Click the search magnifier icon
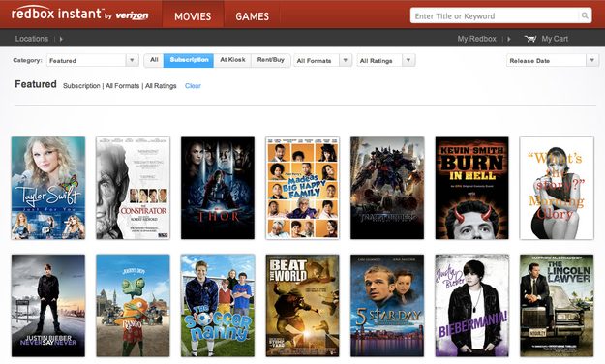The height and width of the screenshot is (364, 605). [x=585, y=15]
